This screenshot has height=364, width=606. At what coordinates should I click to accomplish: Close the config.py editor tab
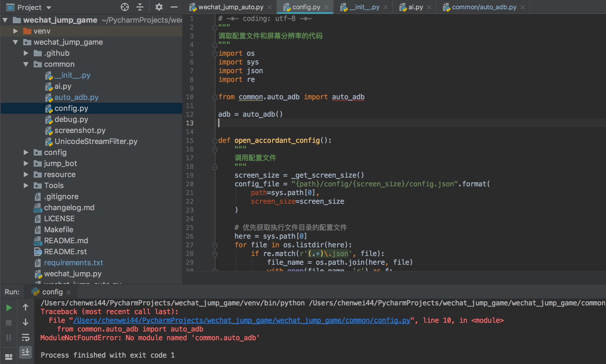point(327,7)
